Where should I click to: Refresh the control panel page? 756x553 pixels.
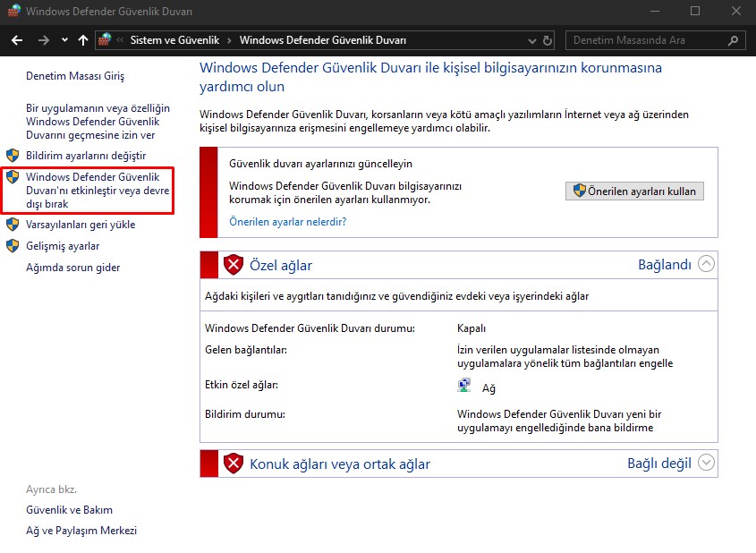[548, 41]
